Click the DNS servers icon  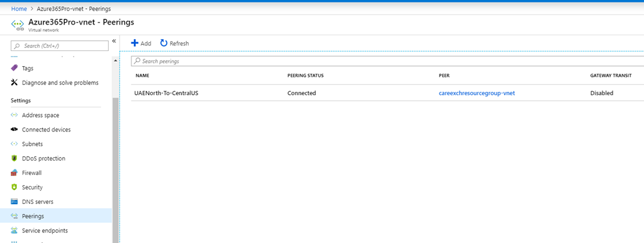pos(14,201)
